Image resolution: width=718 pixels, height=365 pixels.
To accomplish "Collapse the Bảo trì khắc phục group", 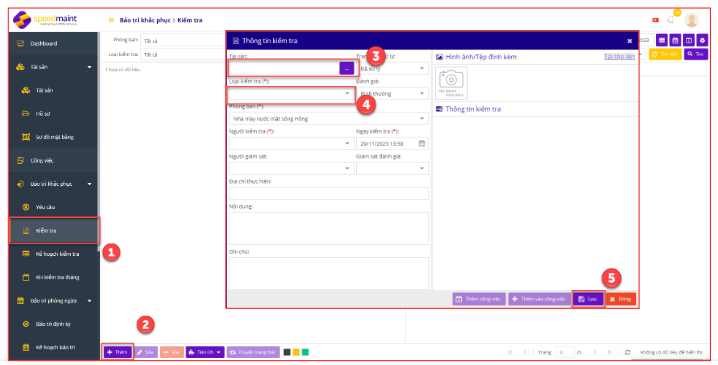I will (x=89, y=184).
